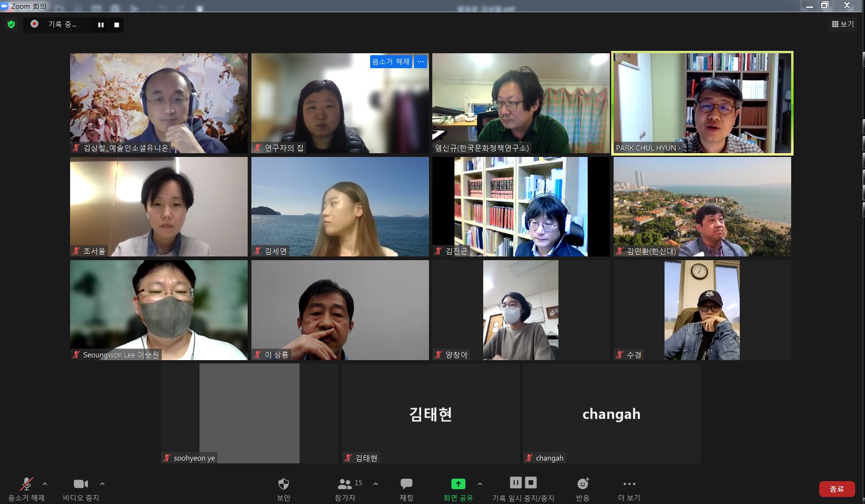Open the 참가자 participants panel
865x504 pixels.
pyautogui.click(x=346, y=489)
